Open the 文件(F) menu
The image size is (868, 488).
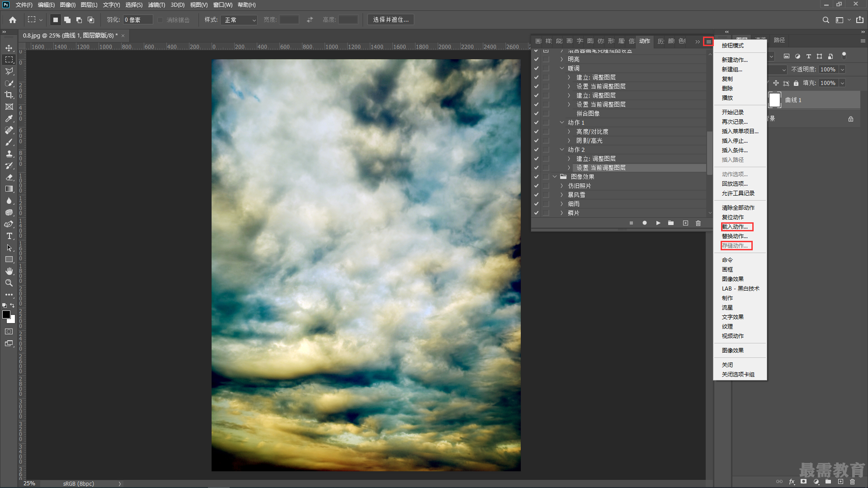click(x=24, y=5)
